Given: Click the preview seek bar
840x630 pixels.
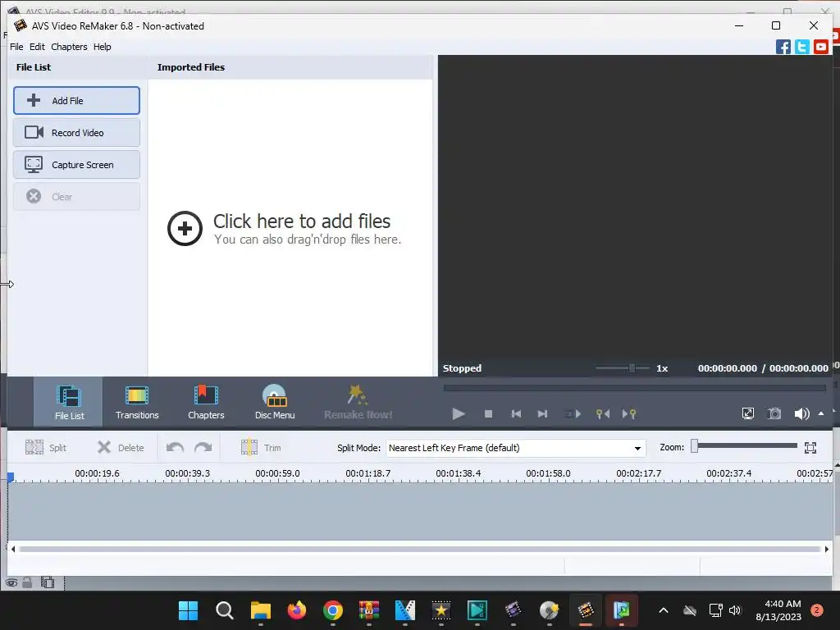Looking at the screenshot, I should point(635,388).
